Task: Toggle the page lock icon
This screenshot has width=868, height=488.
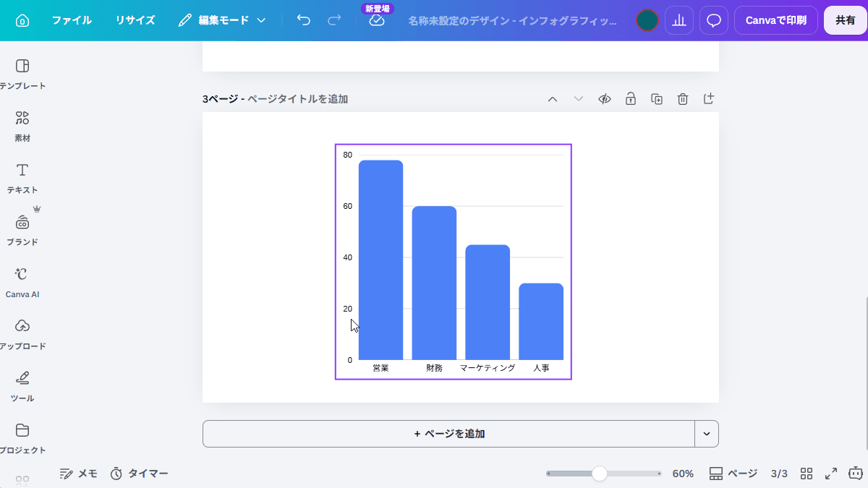Action: (x=631, y=99)
